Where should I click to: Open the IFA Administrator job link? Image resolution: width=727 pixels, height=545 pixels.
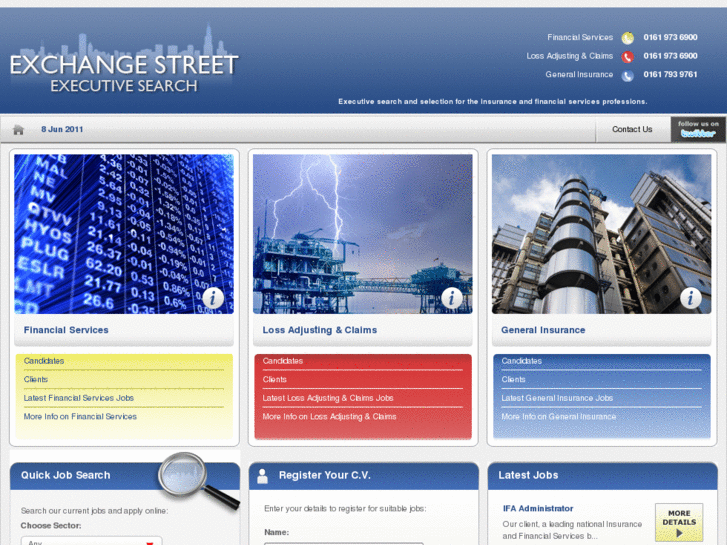538,508
